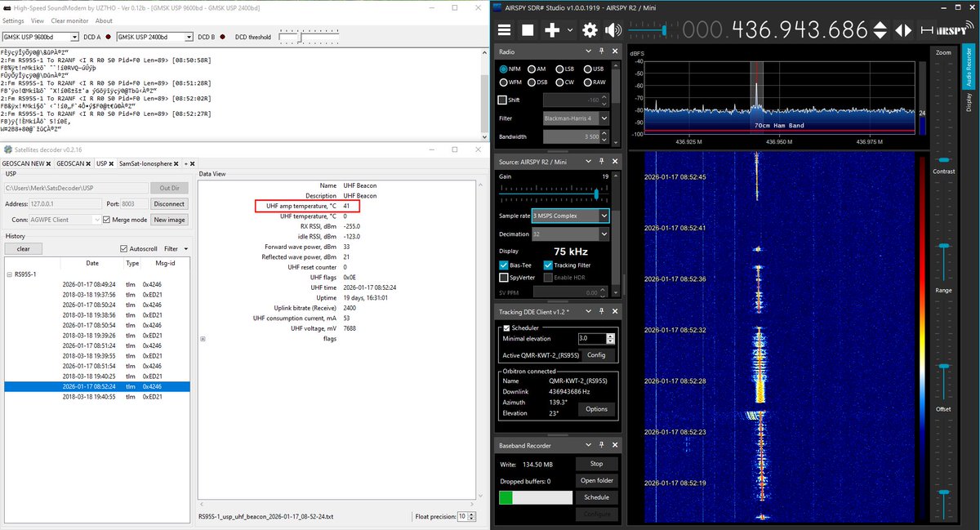Open folder from the Baseband Recorder panel

597,480
